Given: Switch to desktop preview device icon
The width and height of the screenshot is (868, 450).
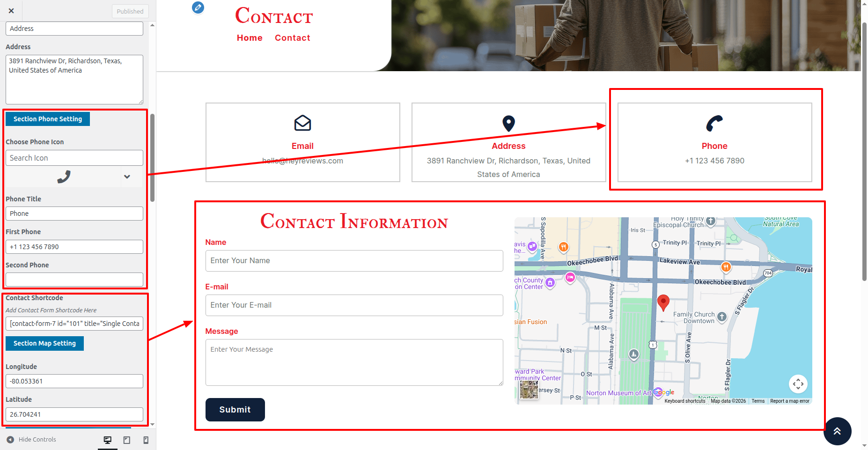Looking at the screenshot, I should pyautogui.click(x=108, y=440).
